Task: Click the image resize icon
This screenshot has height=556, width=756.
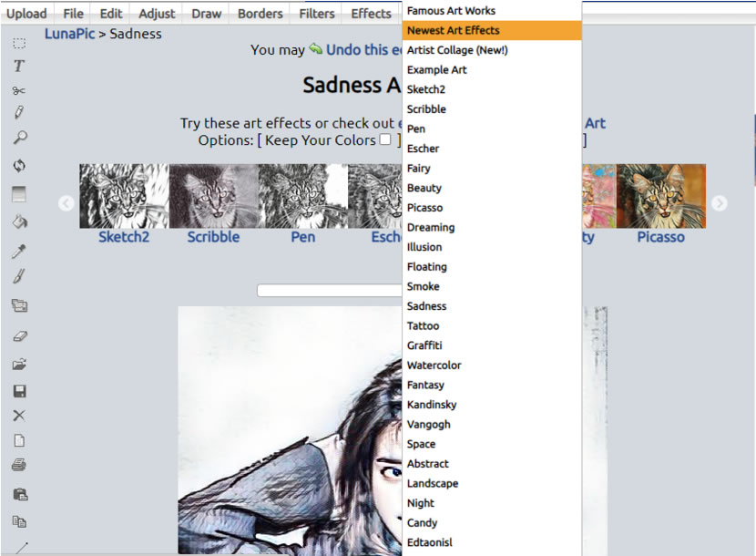Action: pyautogui.click(x=19, y=305)
